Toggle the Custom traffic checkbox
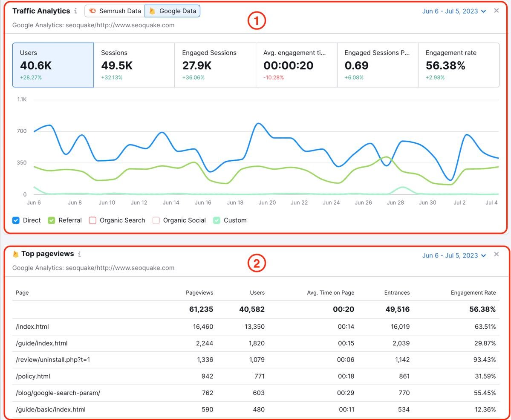Screen dimensions: 511x420 217,220
